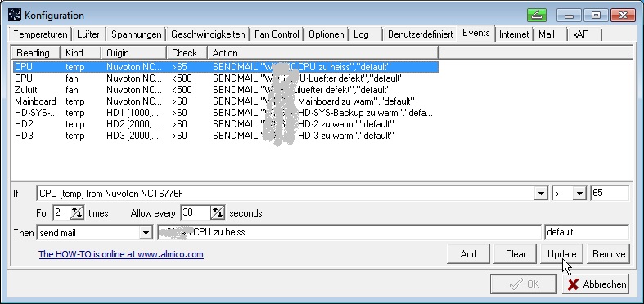Image resolution: width=644 pixels, height=304 pixels.
Task: Click the red X icon on Abbrechen
Action: 573,284
